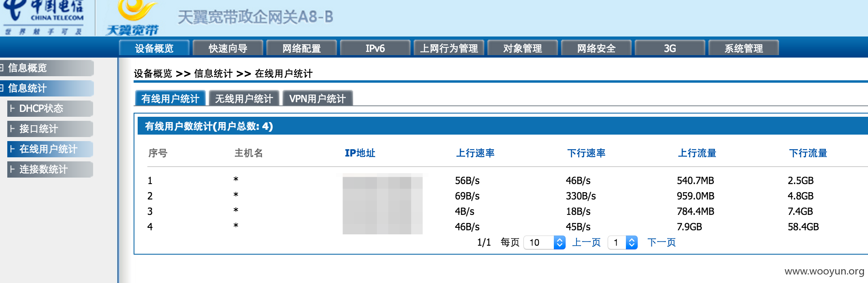Click the 天翼宽带 brand logo
868x283 pixels.
pyautogui.click(x=132, y=18)
